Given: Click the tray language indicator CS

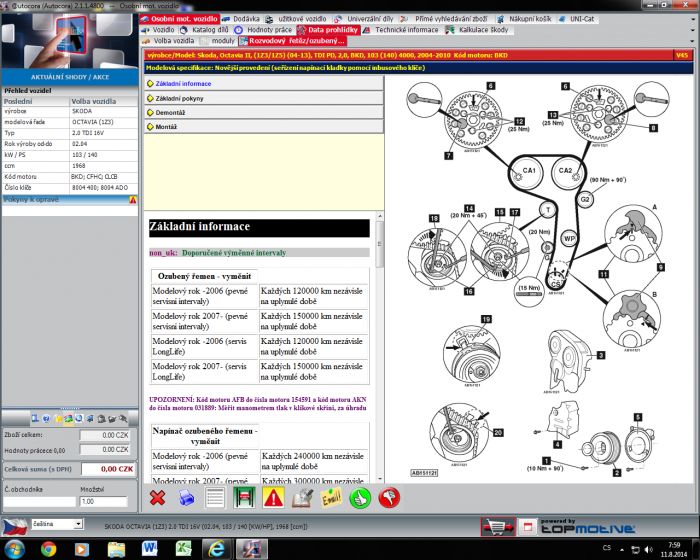Looking at the screenshot, I should pos(607,548).
